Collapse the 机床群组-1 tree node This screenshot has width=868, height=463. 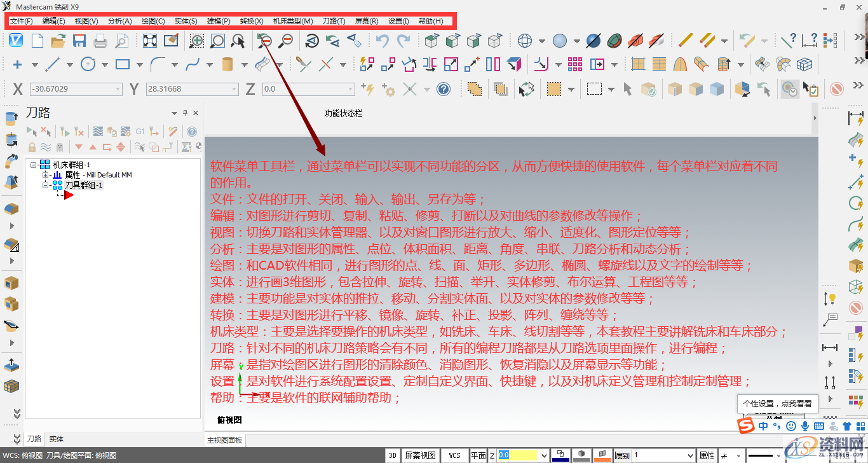33,165
